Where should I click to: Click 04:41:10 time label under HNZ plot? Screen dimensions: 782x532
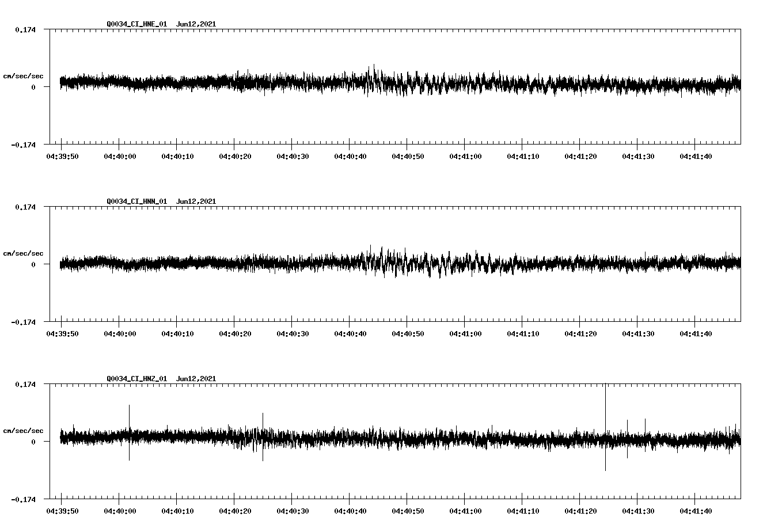[x=523, y=511]
